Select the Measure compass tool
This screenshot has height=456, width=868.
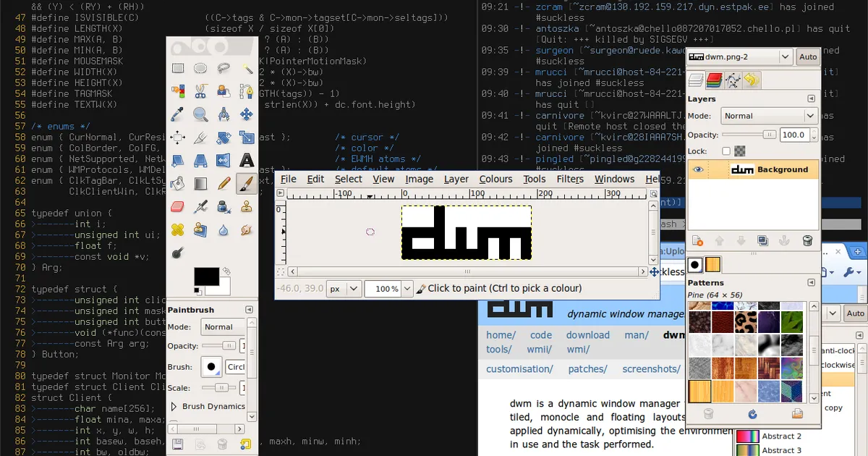click(x=224, y=114)
